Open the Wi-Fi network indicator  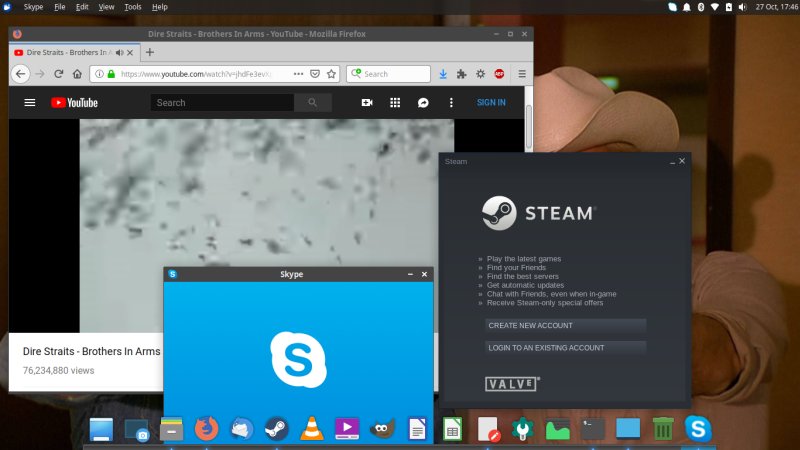click(715, 7)
